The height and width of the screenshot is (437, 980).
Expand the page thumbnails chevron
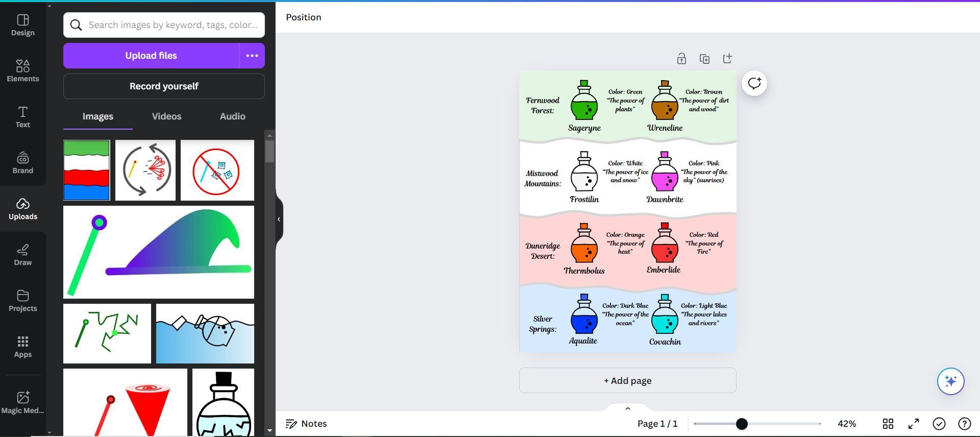(628, 408)
